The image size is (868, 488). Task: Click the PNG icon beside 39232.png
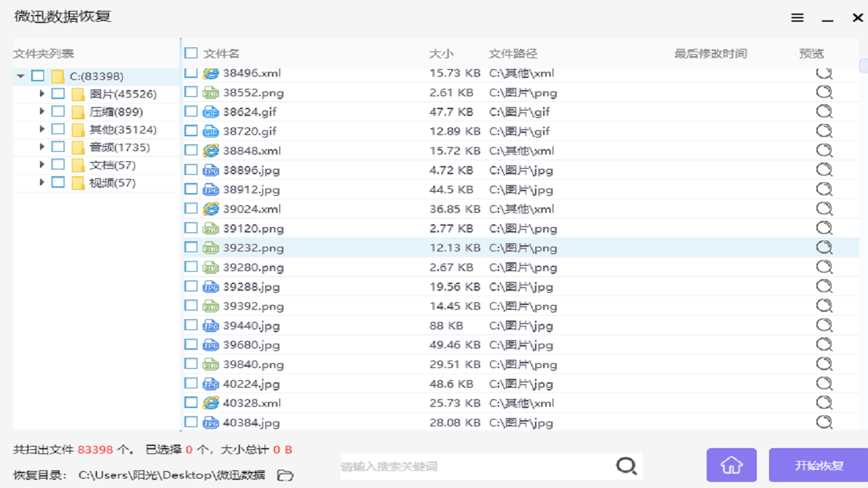[210, 248]
